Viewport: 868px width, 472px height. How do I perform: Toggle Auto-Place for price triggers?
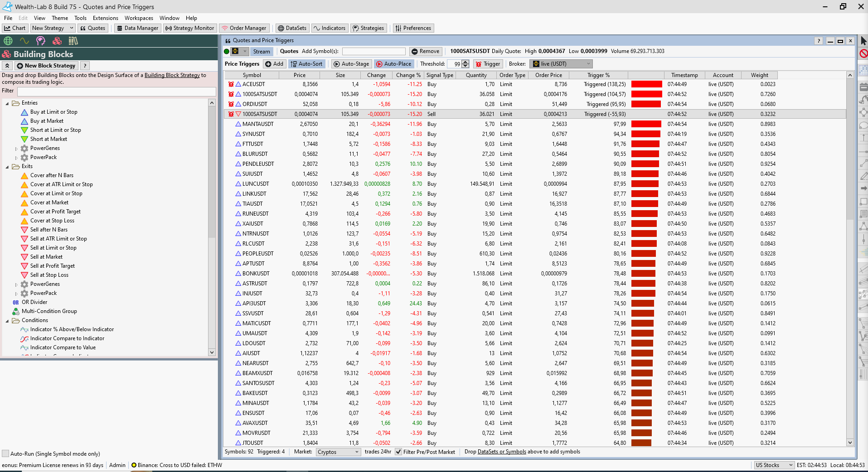click(393, 64)
